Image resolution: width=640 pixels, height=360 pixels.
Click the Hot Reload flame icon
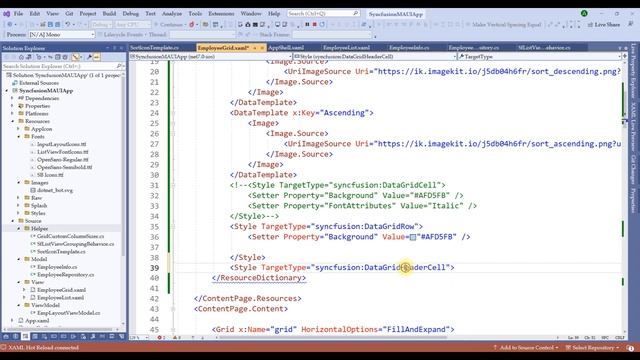point(191,24)
